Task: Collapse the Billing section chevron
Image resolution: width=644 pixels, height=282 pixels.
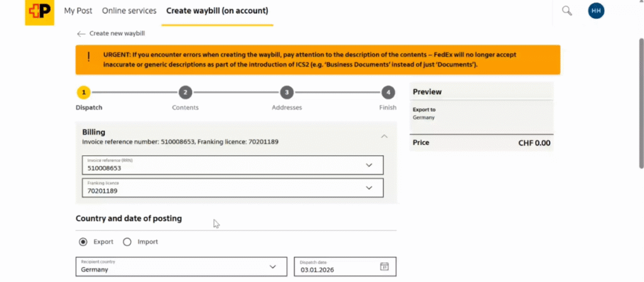Action: click(x=384, y=136)
